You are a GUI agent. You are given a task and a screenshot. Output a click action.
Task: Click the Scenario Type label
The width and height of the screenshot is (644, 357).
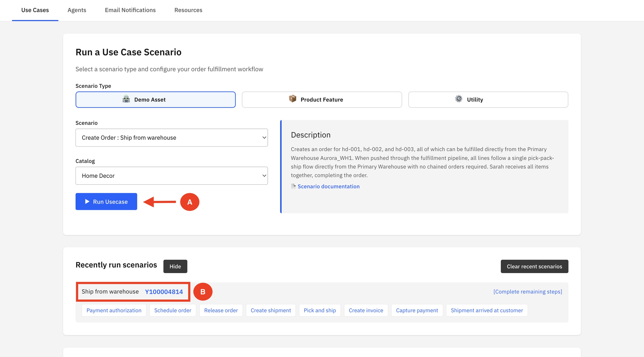(93, 86)
